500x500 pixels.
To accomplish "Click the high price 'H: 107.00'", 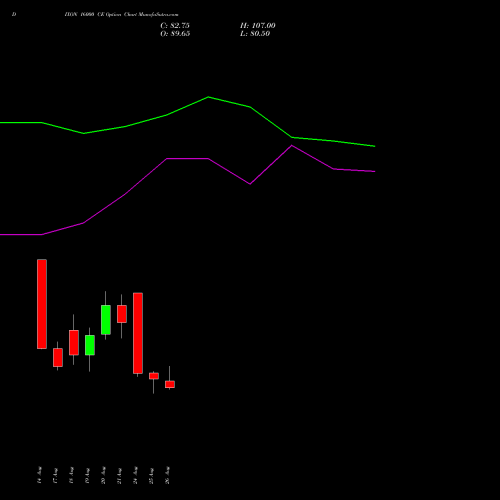I will tap(258, 25).
